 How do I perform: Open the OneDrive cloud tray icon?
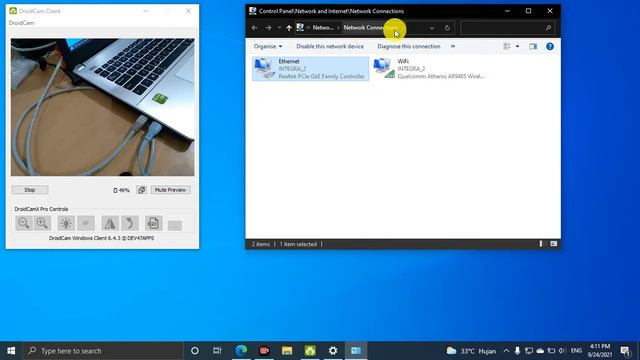540,351
